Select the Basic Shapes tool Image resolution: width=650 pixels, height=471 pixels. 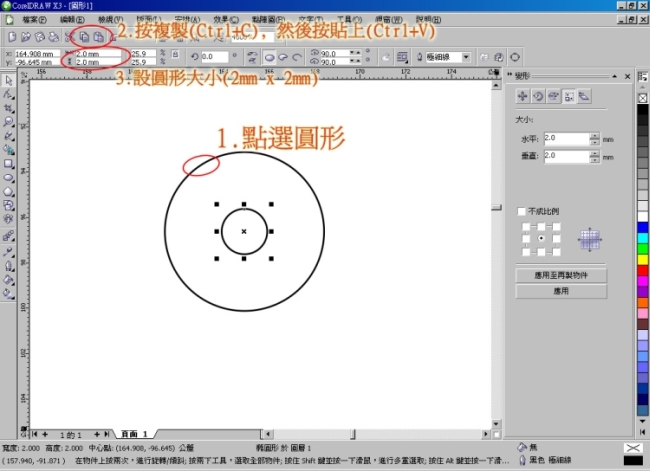[x=8, y=205]
